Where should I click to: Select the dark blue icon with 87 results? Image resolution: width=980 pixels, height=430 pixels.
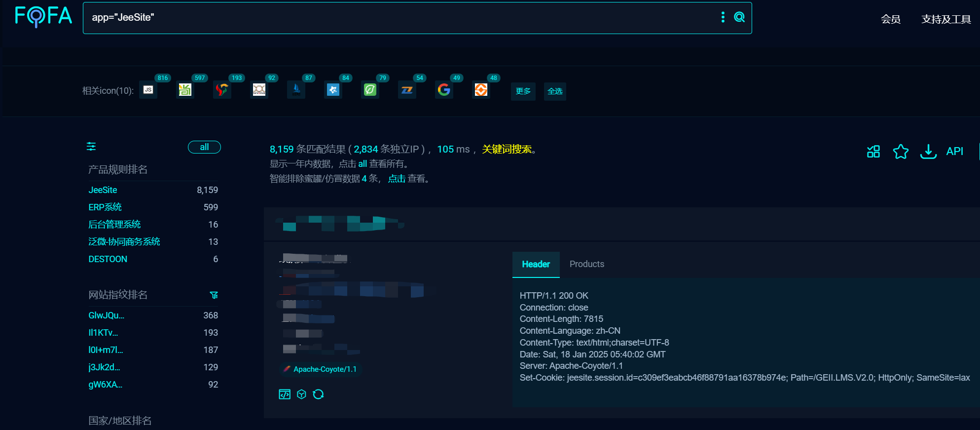pos(296,90)
